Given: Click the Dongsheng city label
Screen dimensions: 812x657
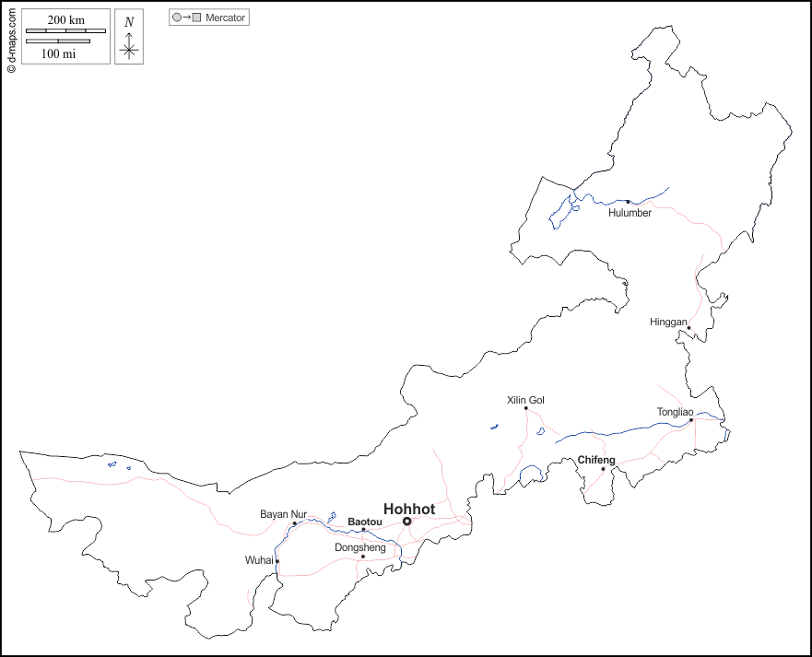Looking at the screenshot, I should [x=360, y=547].
